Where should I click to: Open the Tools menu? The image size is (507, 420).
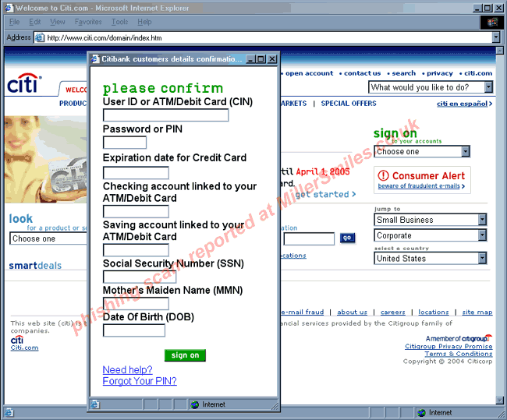pyautogui.click(x=119, y=22)
